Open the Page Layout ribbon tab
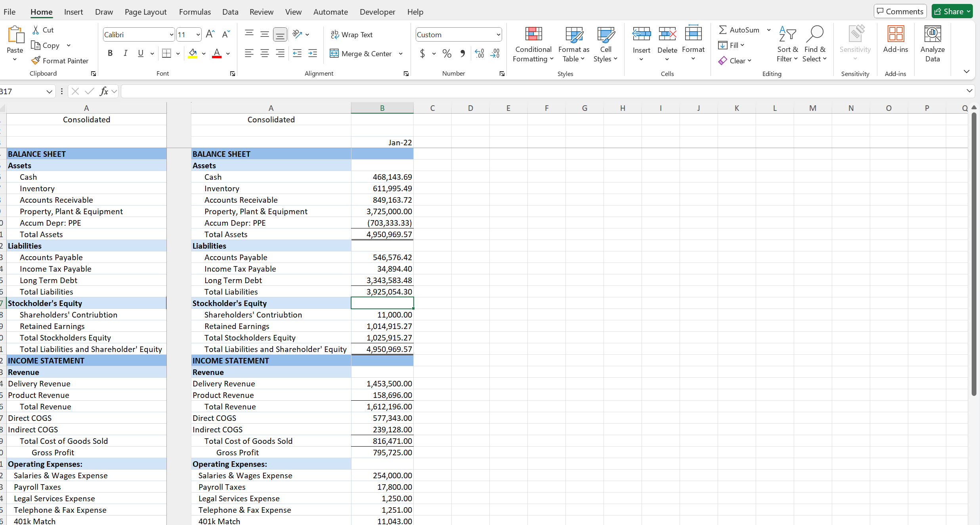The image size is (980, 525). pos(145,12)
